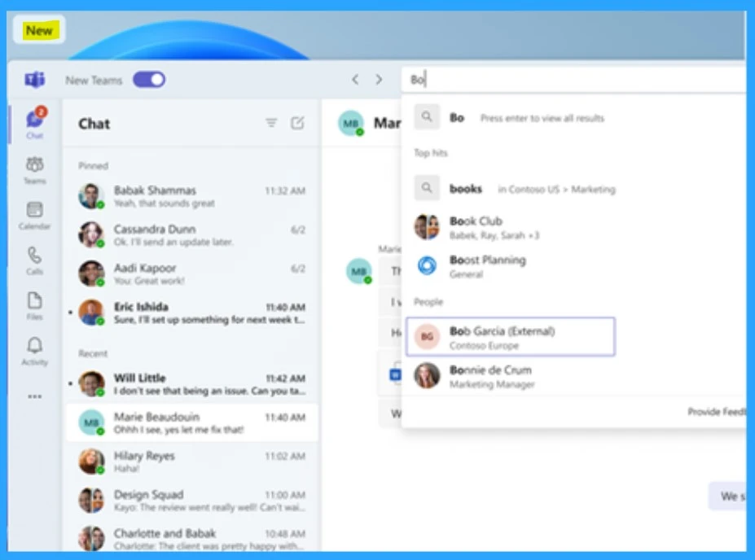This screenshot has height=560, width=755.
Task: Click the 'People' heading in results
Action: [428, 302]
